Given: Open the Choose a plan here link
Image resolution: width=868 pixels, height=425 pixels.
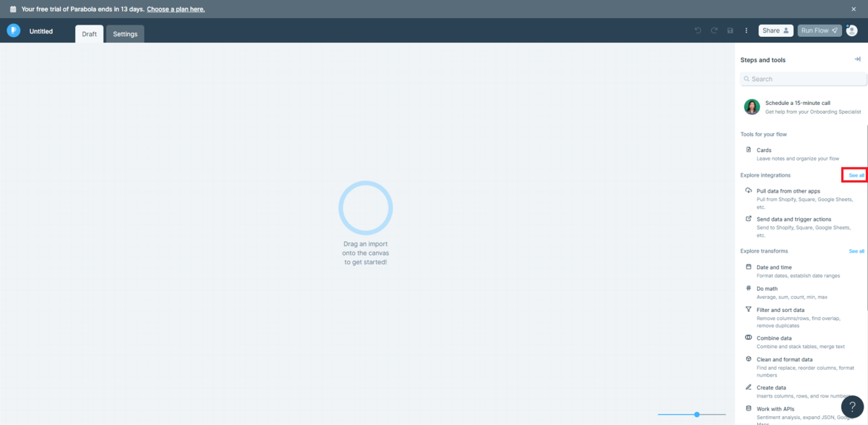Looking at the screenshot, I should coord(176,9).
